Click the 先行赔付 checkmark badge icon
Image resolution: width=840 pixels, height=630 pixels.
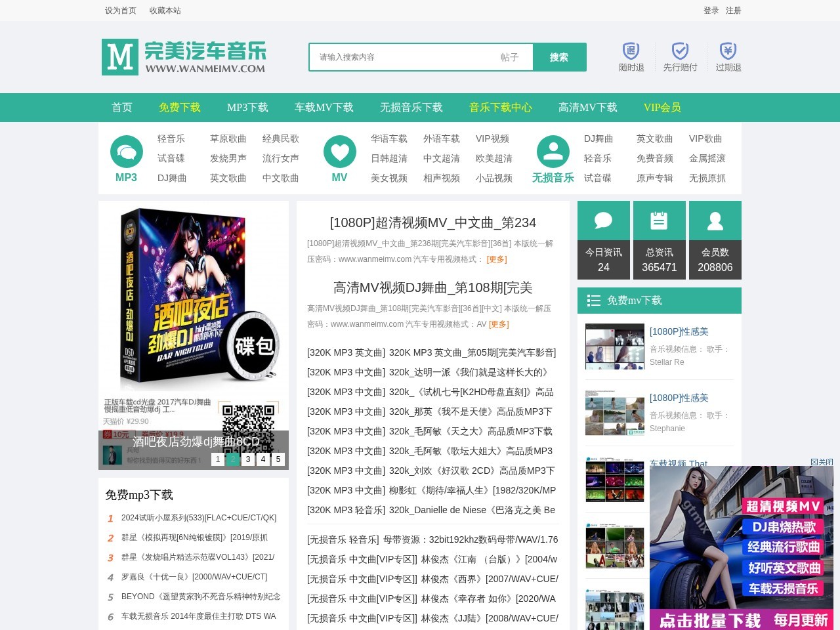pos(679,51)
